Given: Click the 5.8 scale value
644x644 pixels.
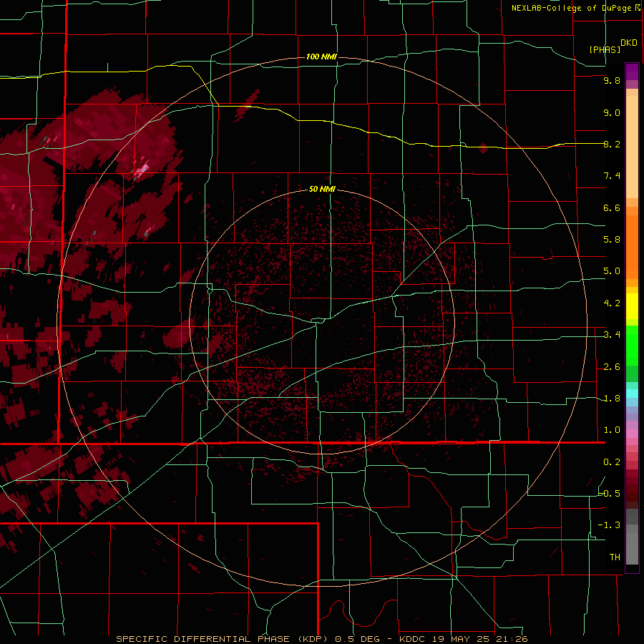Looking at the screenshot, I should click(x=612, y=240).
